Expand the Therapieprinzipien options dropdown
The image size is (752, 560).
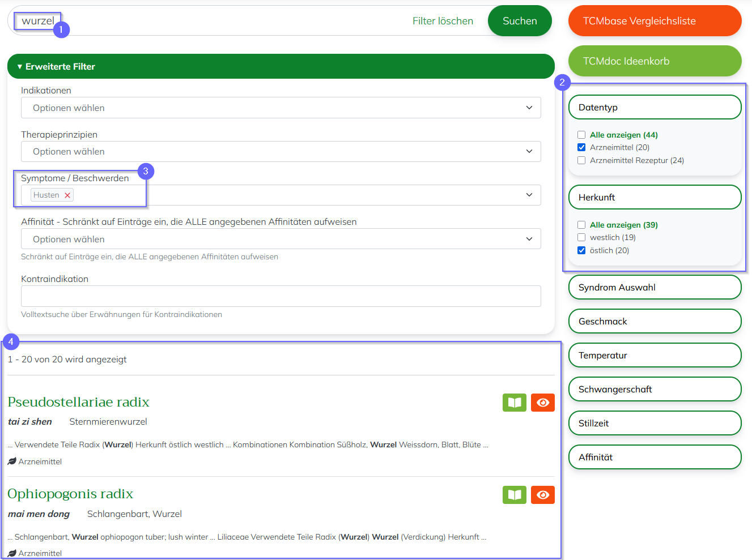pyautogui.click(x=281, y=151)
